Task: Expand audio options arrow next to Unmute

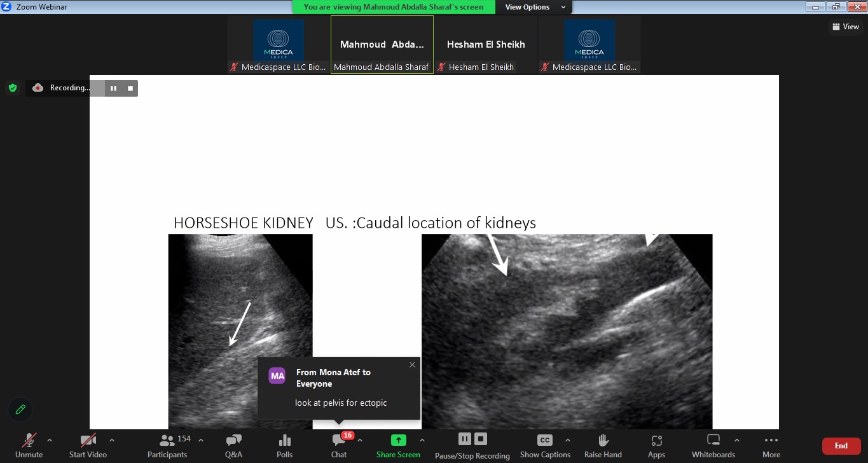Action: point(50,440)
